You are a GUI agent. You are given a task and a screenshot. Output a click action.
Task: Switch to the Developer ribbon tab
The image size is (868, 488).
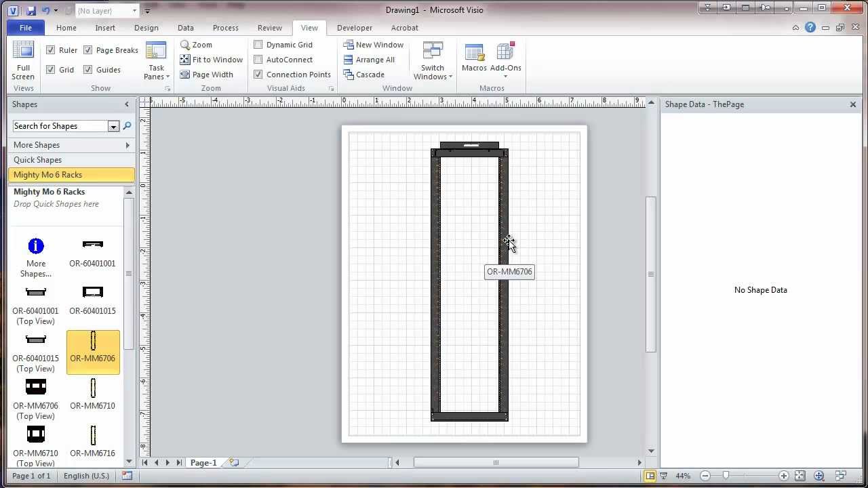tap(355, 28)
